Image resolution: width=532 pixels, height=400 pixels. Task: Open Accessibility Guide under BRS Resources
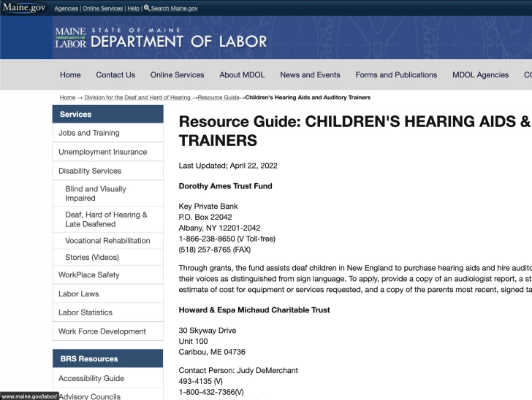[91, 378]
